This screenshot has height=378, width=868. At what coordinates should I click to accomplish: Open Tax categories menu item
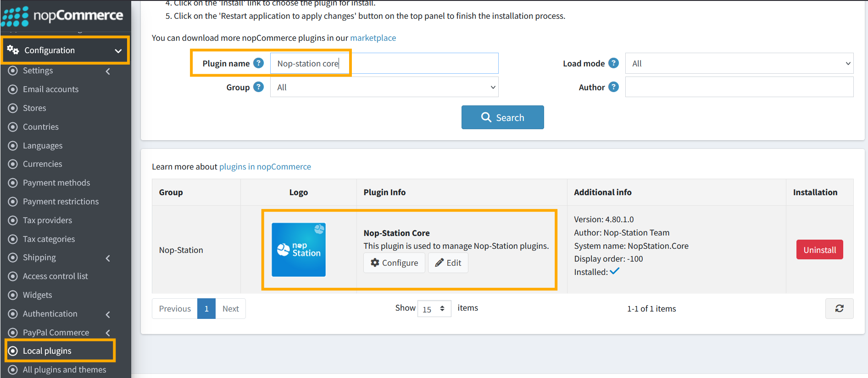(49, 239)
